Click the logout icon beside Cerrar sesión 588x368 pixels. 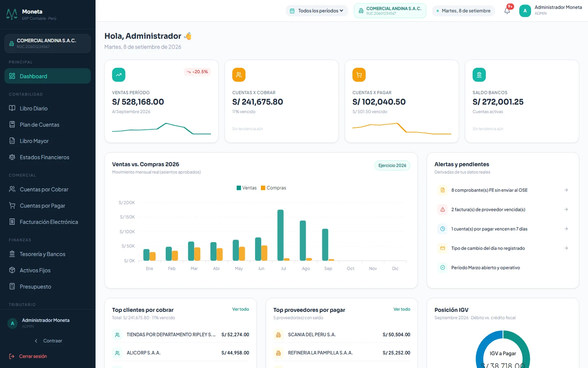(x=12, y=356)
